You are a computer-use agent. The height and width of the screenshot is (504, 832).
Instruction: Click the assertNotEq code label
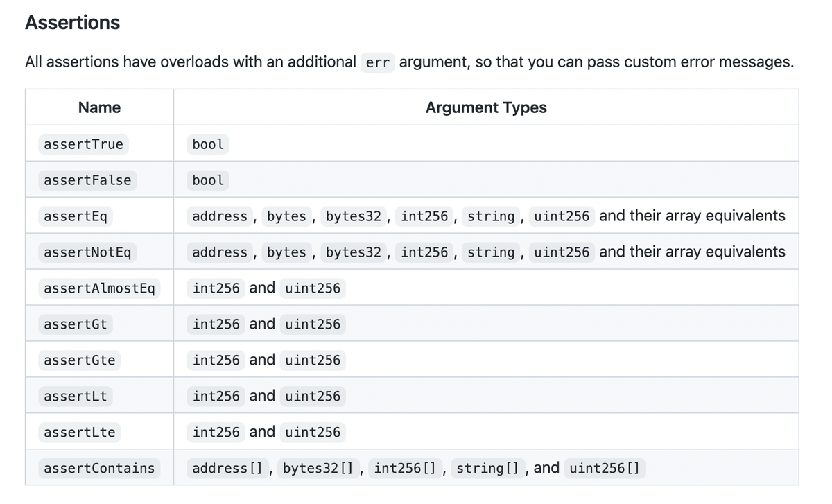(x=87, y=252)
